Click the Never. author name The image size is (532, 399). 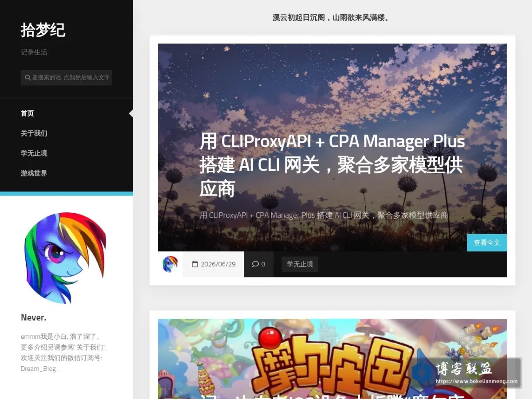tap(34, 317)
